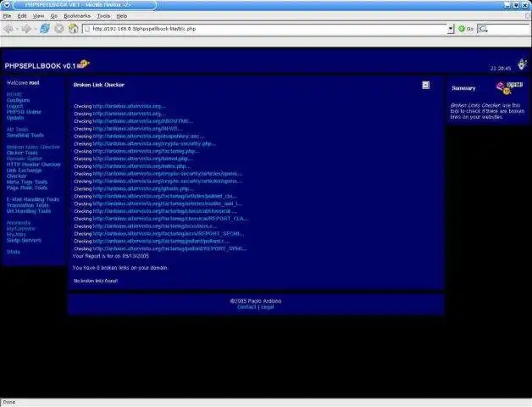Click the Logout link
This screenshot has width=532, height=407.
point(15,106)
